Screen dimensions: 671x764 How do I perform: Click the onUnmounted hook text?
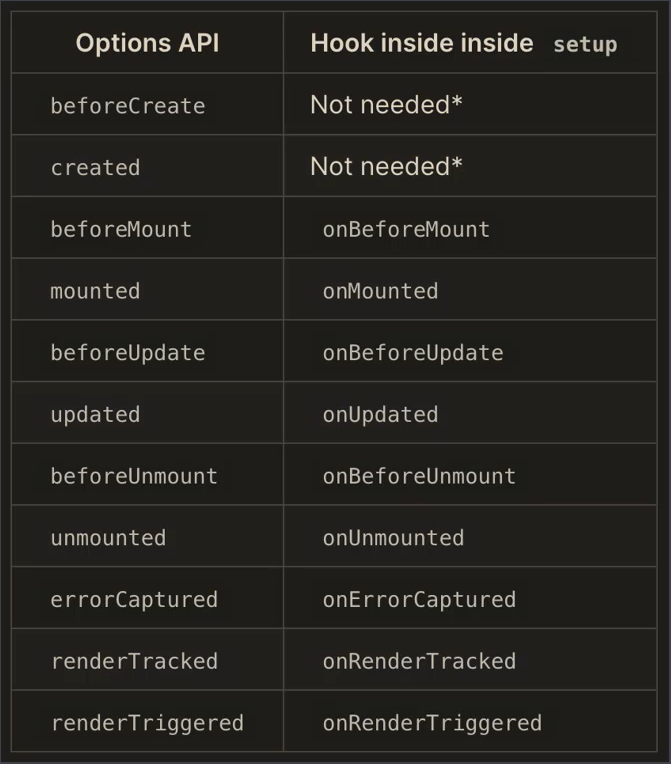[x=393, y=538]
